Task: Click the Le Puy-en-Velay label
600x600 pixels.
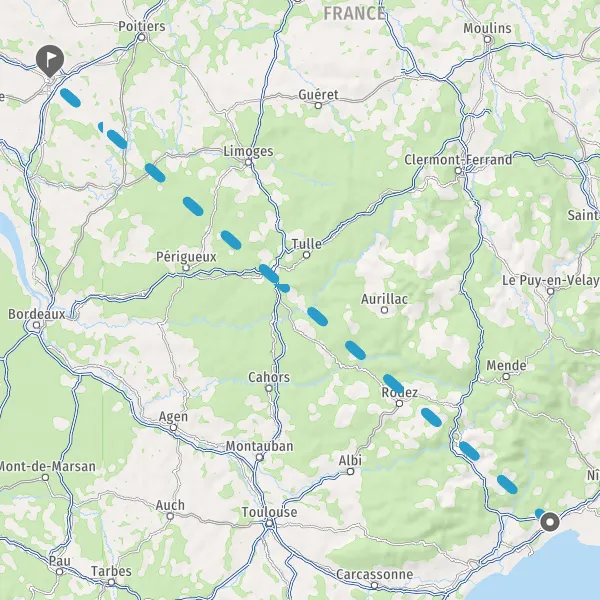Action: (x=550, y=280)
